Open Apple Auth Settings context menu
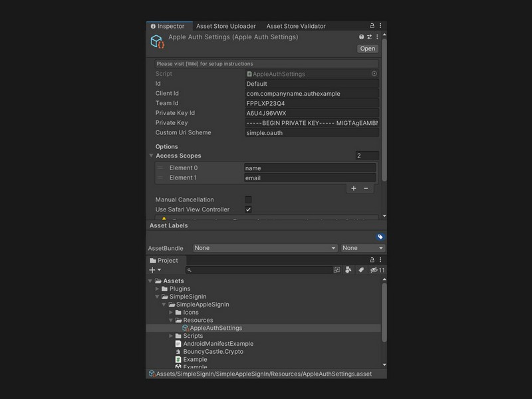 377,37
